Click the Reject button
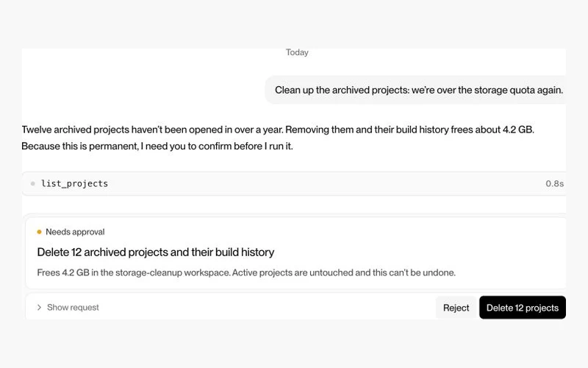The image size is (588, 368). pyautogui.click(x=456, y=308)
